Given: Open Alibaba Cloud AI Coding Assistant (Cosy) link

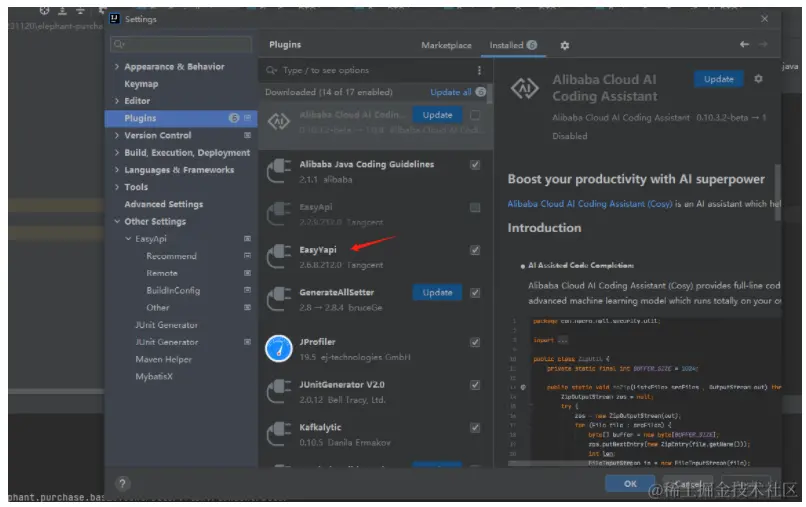Looking at the screenshot, I should click(x=590, y=204).
